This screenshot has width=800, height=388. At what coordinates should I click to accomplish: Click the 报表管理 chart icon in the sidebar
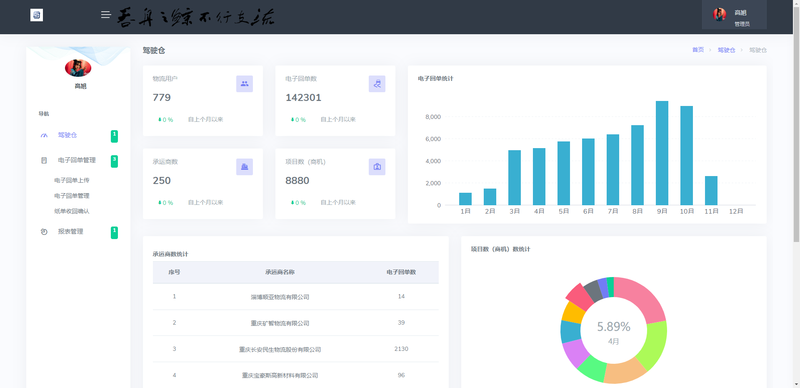[x=44, y=232]
